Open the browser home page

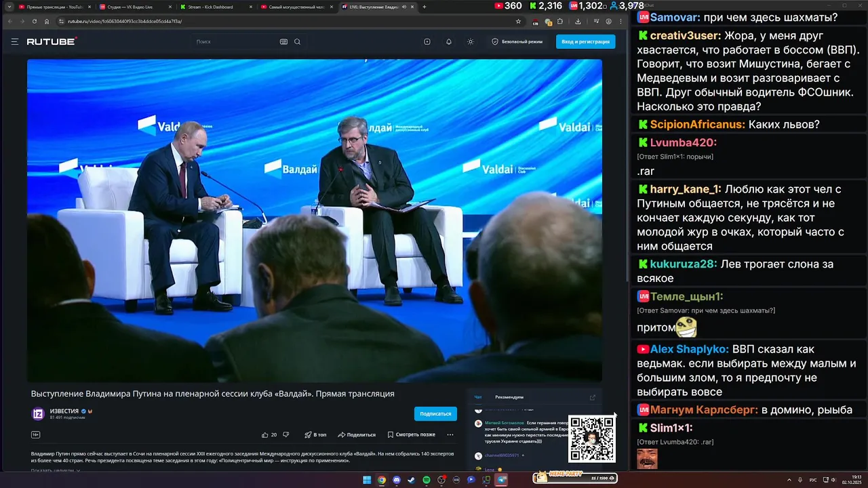click(47, 21)
